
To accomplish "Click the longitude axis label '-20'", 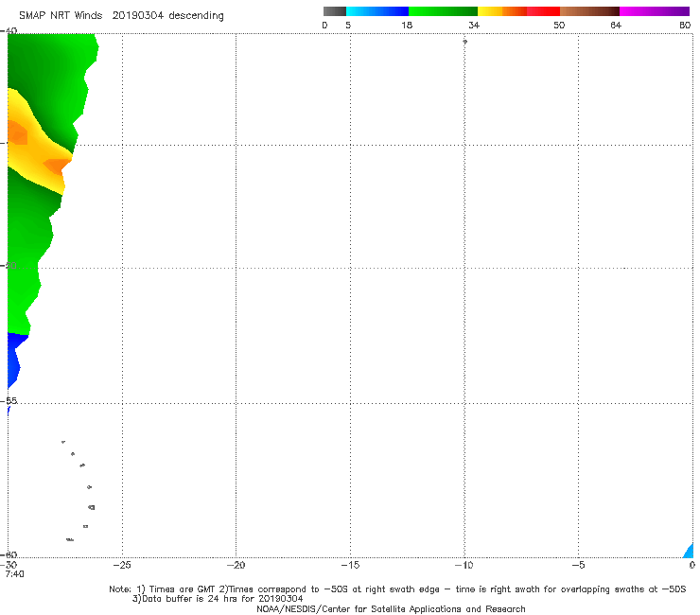I will tap(236, 565).
